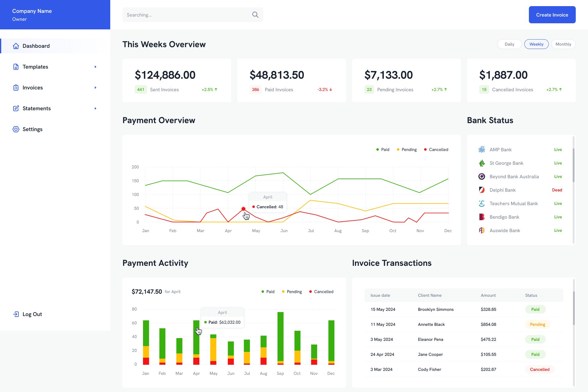The image size is (588, 392).
Task: Click the search magnifier icon
Action: coord(255,14)
